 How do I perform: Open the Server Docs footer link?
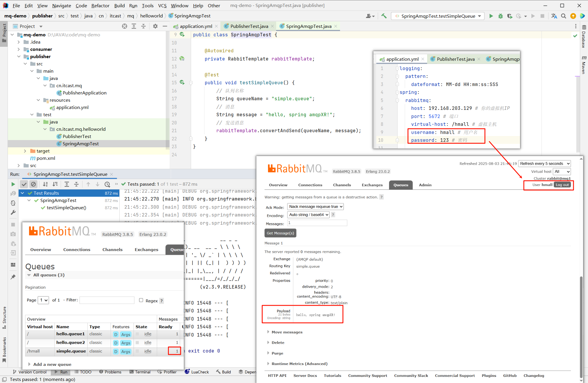point(305,376)
